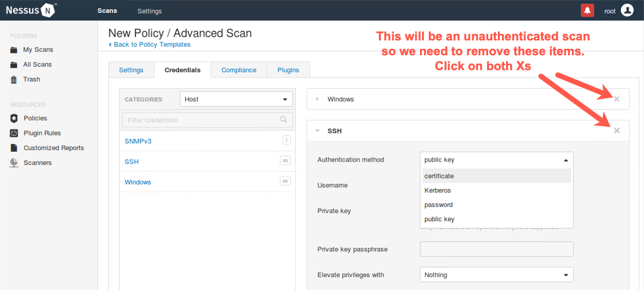This screenshot has height=290, width=644.
Task: Open Customized Reports page
Action: [54, 148]
